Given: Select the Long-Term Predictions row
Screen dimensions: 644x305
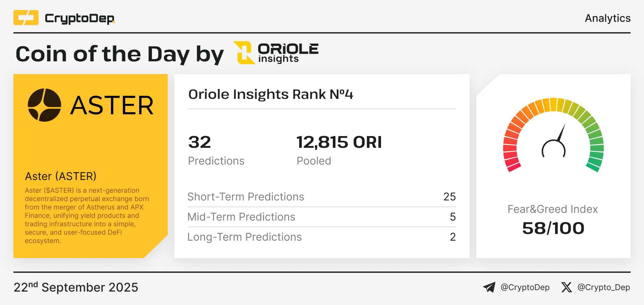Looking at the screenshot, I should (x=322, y=237).
